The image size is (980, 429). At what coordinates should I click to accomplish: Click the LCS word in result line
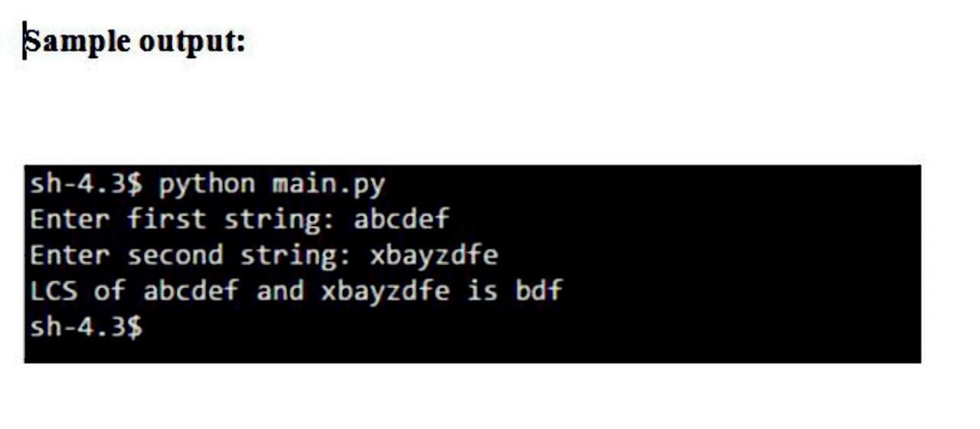pyautogui.click(x=54, y=290)
